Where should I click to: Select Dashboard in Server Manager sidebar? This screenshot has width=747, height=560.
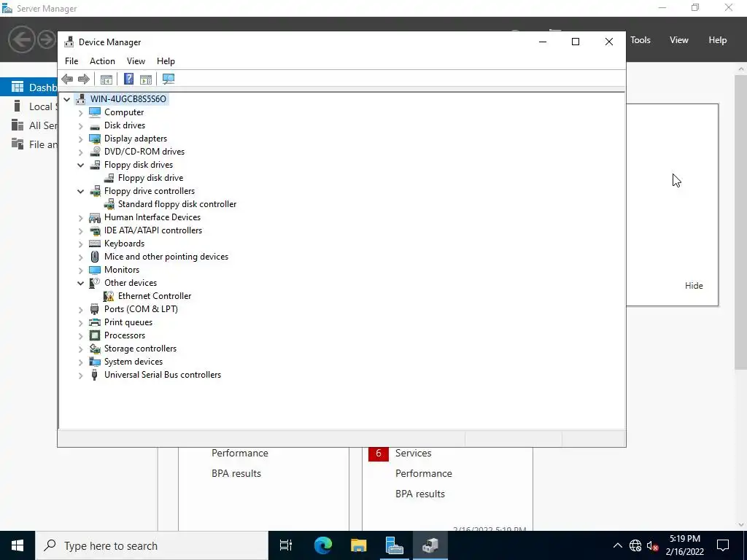(x=29, y=87)
